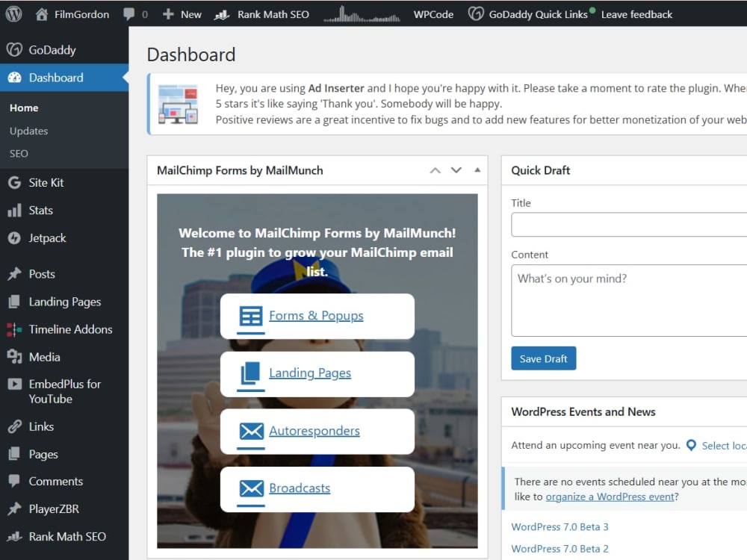Open New content menu label
Viewport: 747px width, 560px height.
190,14
